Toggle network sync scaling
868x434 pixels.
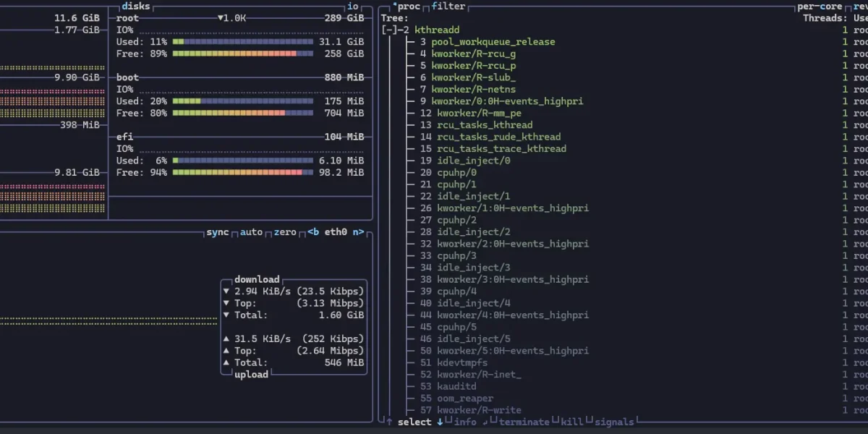pyautogui.click(x=217, y=232)
